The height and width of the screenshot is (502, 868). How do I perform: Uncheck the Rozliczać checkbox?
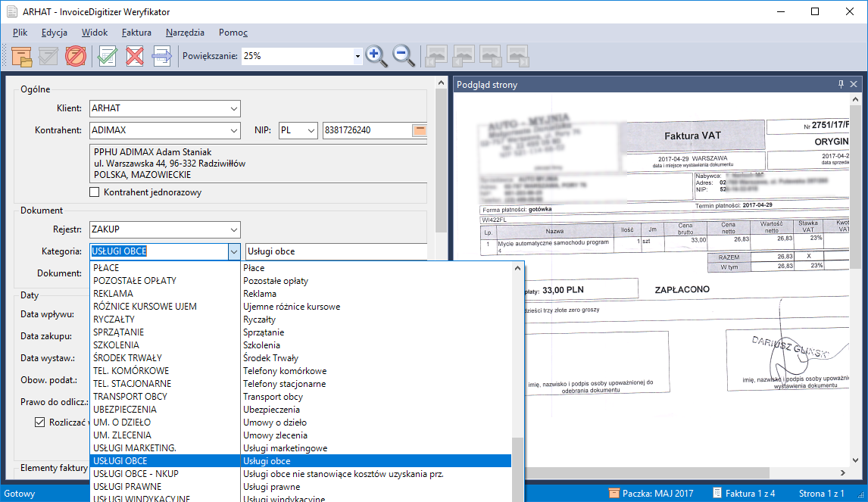40,422
